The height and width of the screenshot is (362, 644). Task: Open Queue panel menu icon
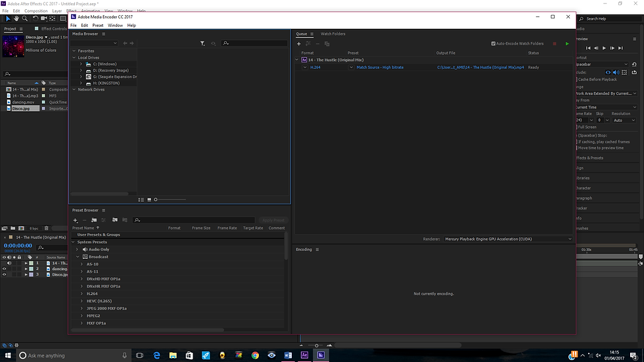pos(311,34)
